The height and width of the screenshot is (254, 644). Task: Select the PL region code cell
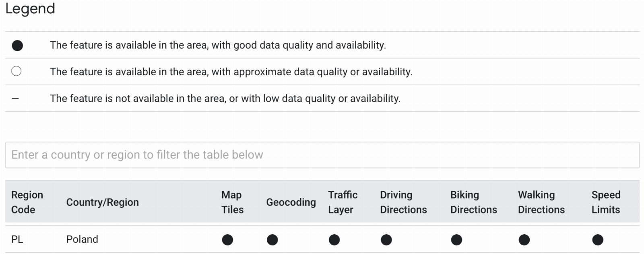pyautogui.click(x=17, y=239)
